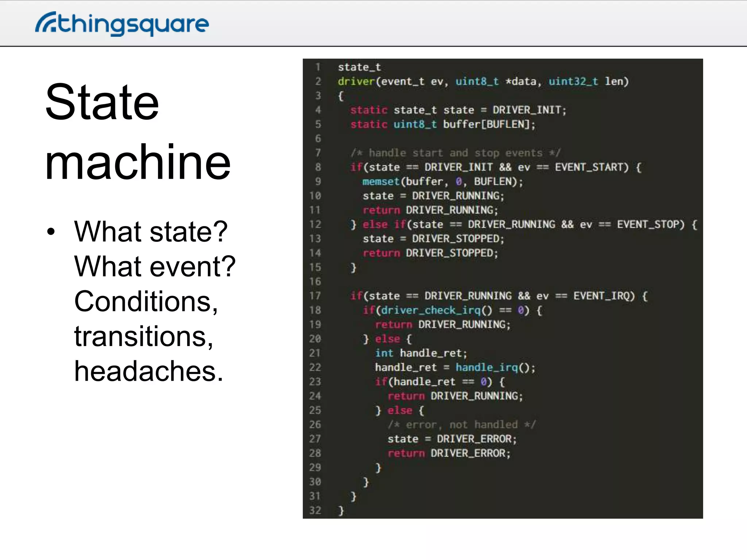This screenshot has height=560, width=747.
Task: Click the 'int handle_ret;' declaration line
Action: [x=421, y=353]
